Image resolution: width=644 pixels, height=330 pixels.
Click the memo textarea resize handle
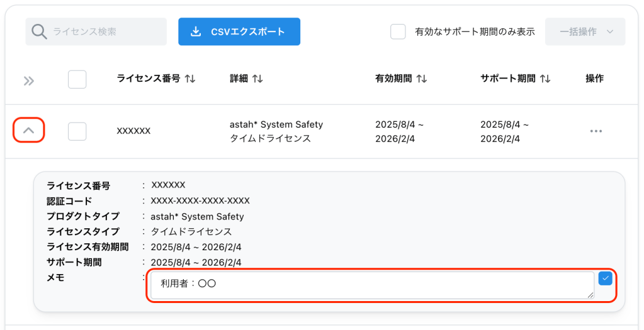[590, 295]
